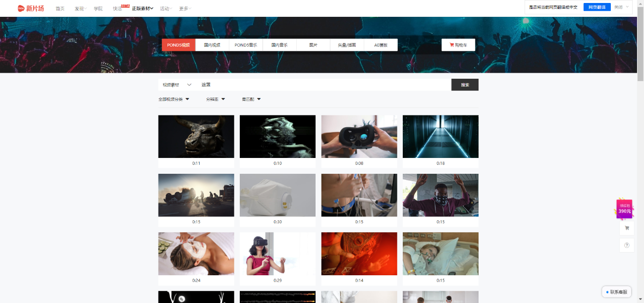Viewport: 644px width, 303px height.
Task: Click the 0:11 duration label
Action: click(196, 163)
